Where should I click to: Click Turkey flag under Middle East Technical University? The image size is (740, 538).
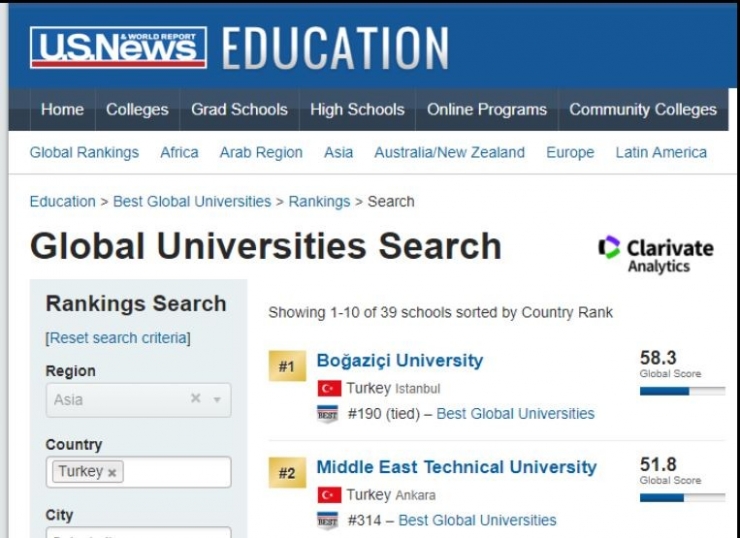pyautogui.click(x=329, y=495)
